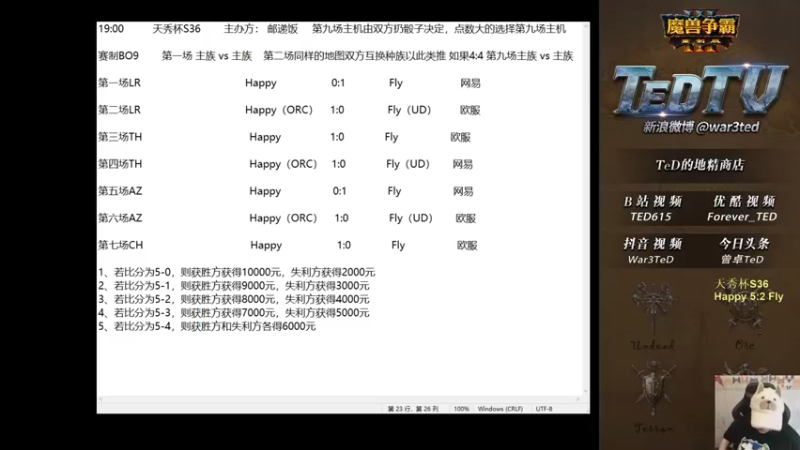Click the 主办方: 邮递饭 text
Screen dimensions: 800x450
[261, 29]
